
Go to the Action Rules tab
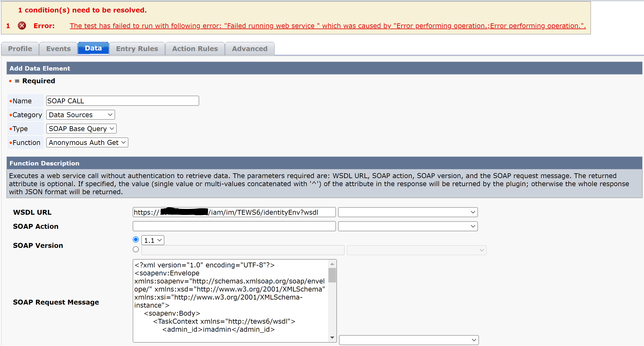(195, 48)
